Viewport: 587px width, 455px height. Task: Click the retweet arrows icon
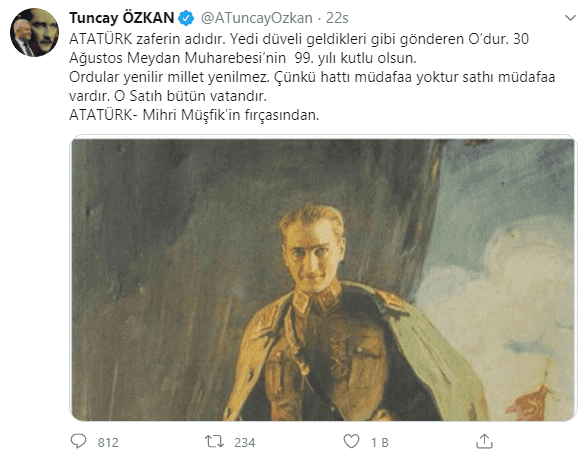[x=214, y=442]
